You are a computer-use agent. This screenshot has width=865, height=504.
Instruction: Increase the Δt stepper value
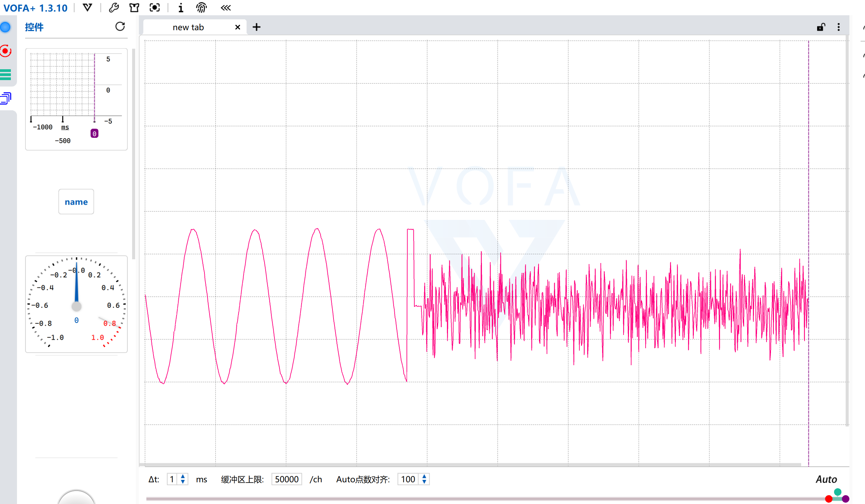[x=183, y=476]
